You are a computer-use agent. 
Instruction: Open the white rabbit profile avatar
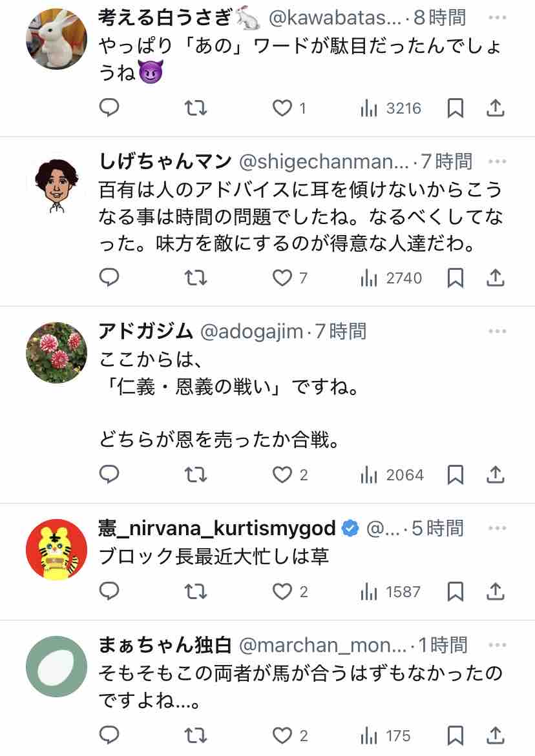[x=56, y=37]
